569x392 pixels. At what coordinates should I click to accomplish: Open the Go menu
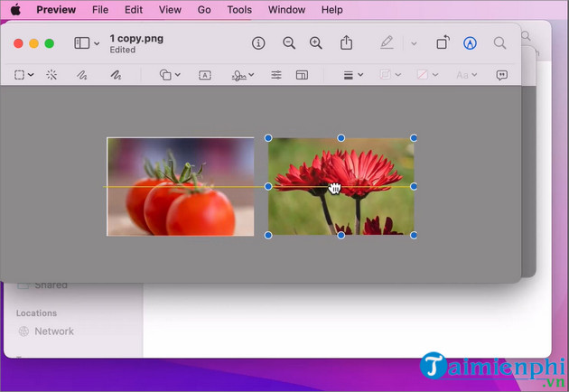(204, 10)
